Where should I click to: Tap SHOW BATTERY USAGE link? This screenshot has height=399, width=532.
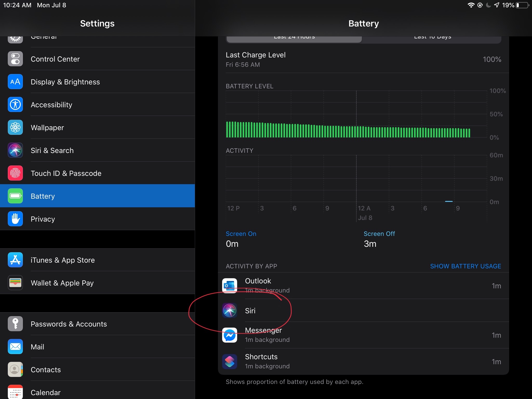tap(465, 266)
